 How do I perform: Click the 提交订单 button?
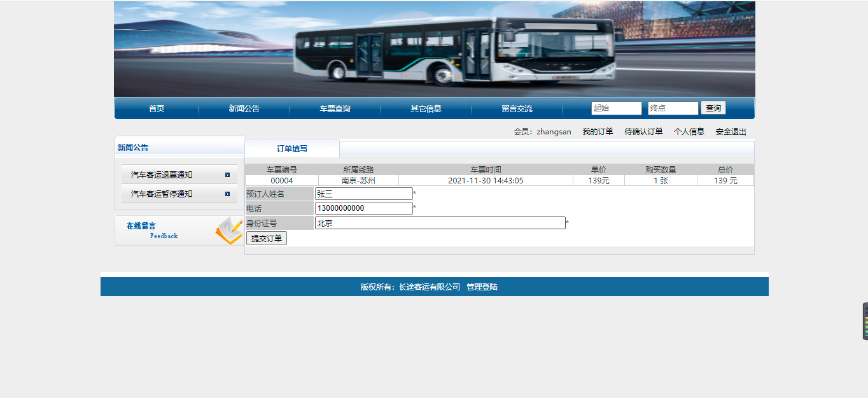click(x=267, y=238)
